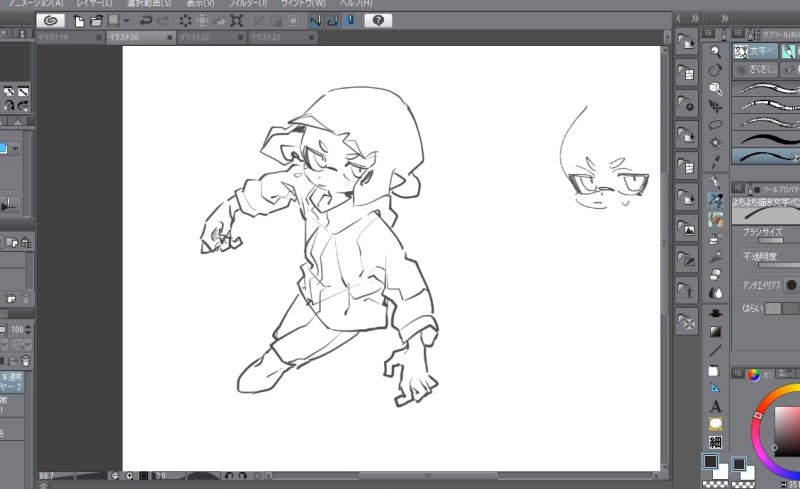Select the ざくざく sub tool group

coord(755,69)
